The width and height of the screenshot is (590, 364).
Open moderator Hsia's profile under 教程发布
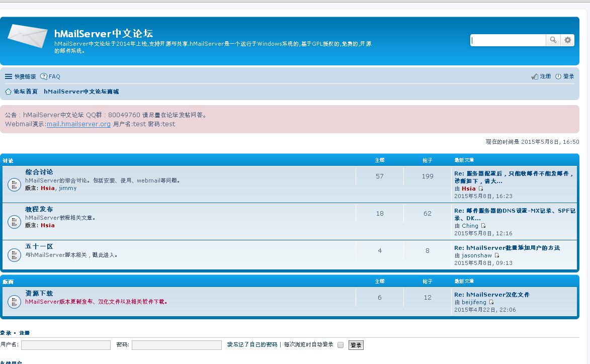tap(48, 225)
